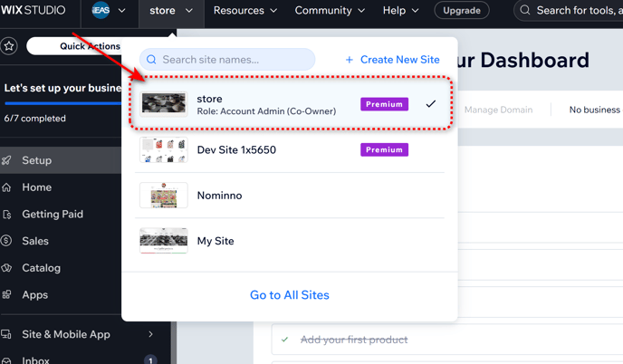
Task: Click Add your first product step
Action: (x=354, y=340)
